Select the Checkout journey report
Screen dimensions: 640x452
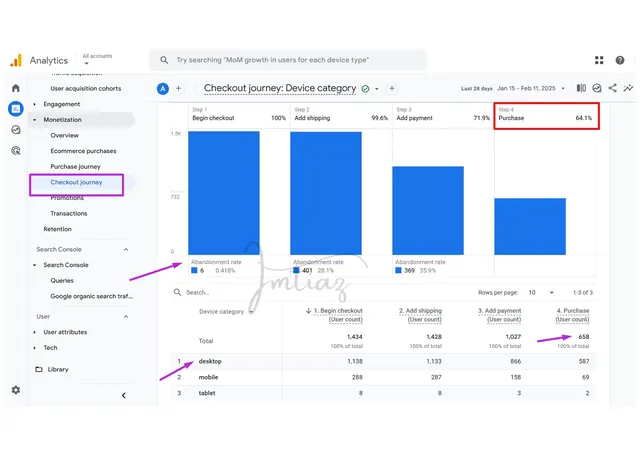(76, 182)
